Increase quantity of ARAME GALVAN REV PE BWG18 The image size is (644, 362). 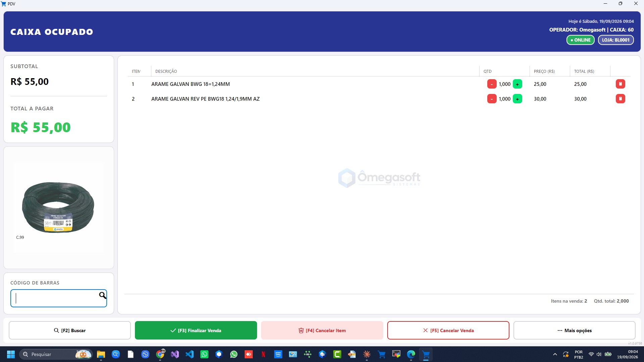[x=517, y=99]
